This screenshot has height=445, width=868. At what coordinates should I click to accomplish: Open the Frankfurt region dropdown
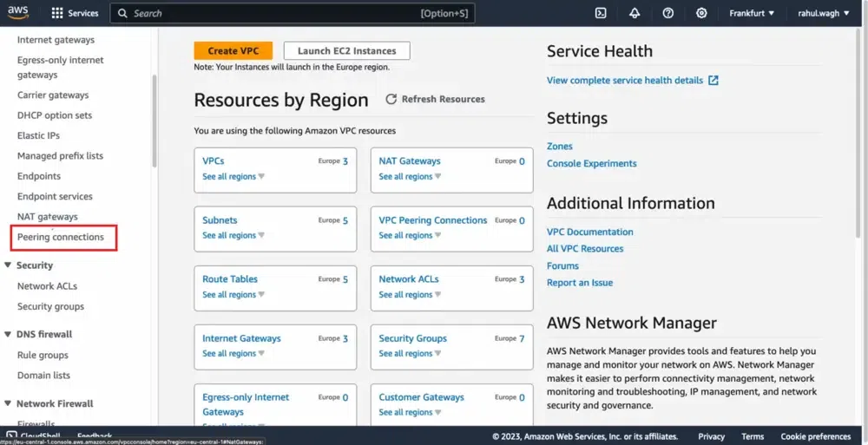(x=752, y=13)
